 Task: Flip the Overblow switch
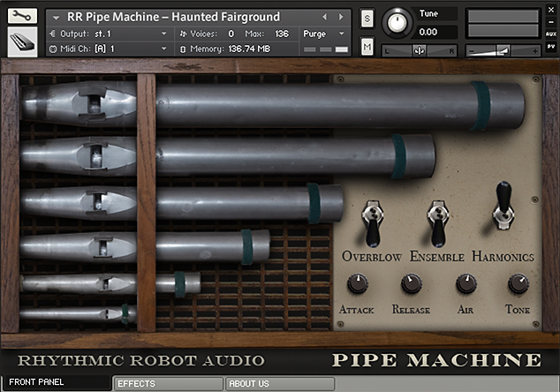point(373,223)
